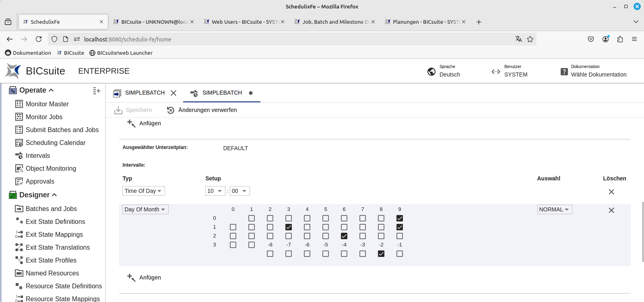Open Monitor Jobs in the sidebar
This screenshot has height=302, width=644.
point(44,117)
